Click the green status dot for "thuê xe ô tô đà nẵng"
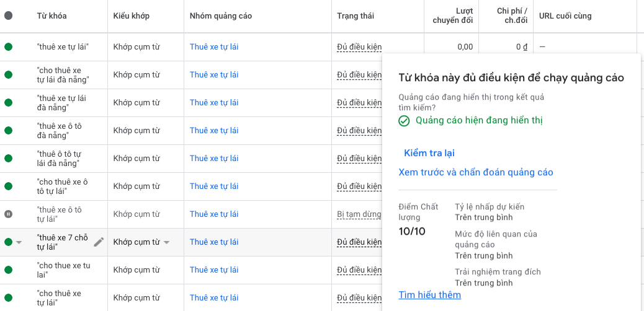This screenshot has height=311, width=644. click(8, 131)
